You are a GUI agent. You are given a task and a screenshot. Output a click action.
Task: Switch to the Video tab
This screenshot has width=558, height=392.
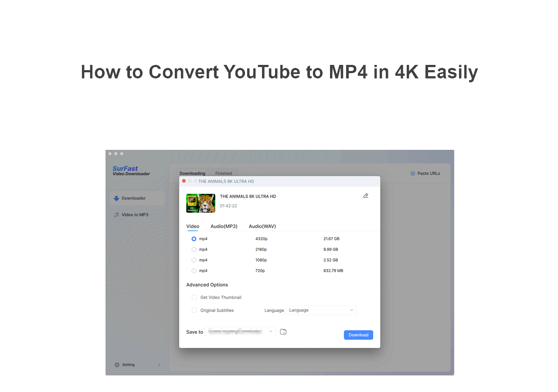(x=193, y=226)
